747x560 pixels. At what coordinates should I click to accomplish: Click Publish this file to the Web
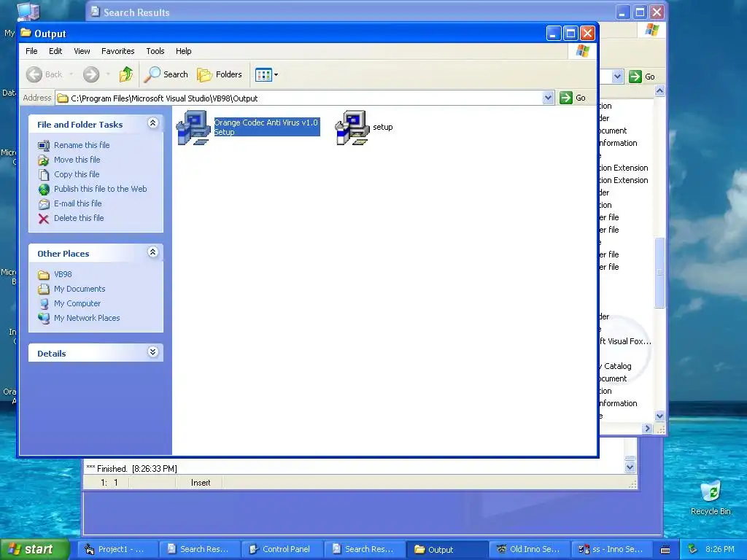pyautogui.click(x=101, y=189)
